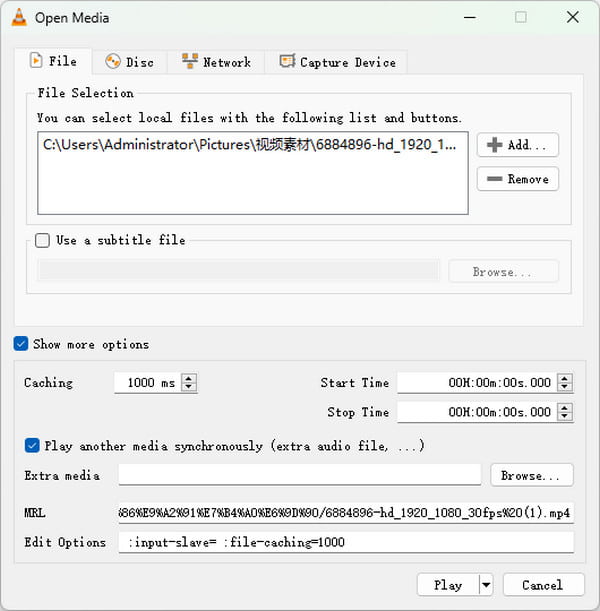This screenshot has height=611, width=600.
Task: Switch to the File tab
Action: tap(54, 61)
